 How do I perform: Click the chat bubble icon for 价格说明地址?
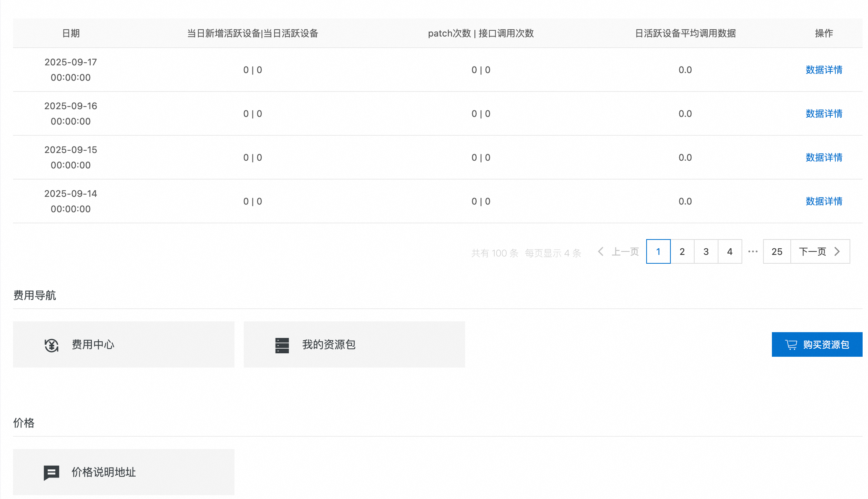click(51, 472)
